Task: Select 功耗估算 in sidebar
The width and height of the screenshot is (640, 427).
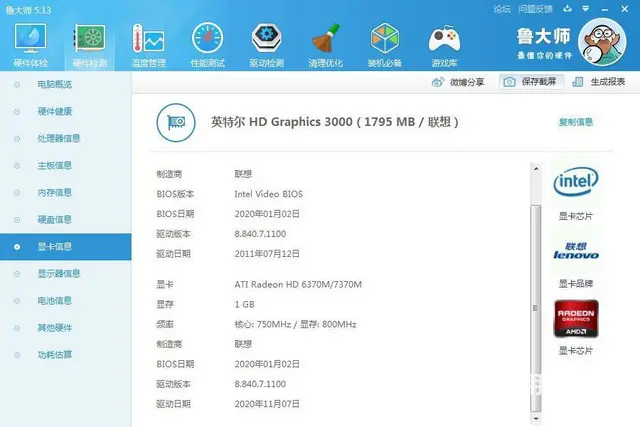Action: (55, 355)
